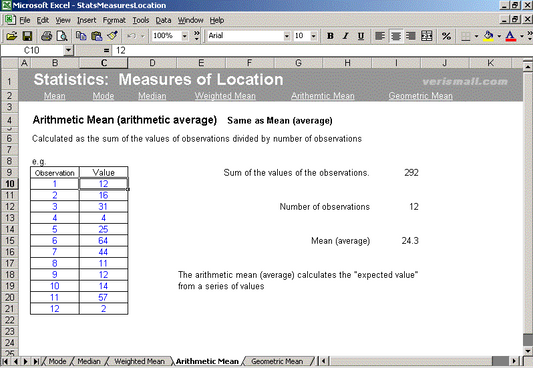Follow the Arithemtic Mean hyperlink
The height and width of the screenshot is (368, 533).
[x=323, y=96]
